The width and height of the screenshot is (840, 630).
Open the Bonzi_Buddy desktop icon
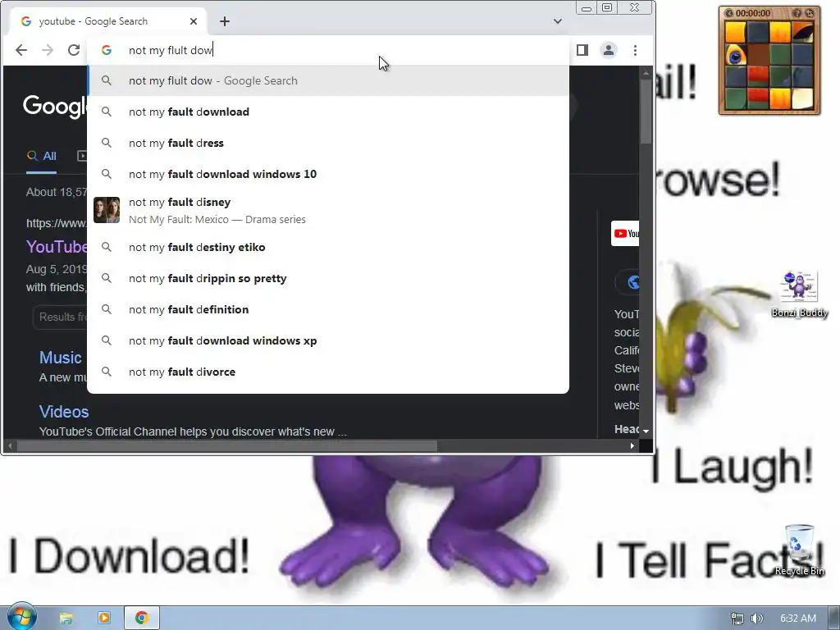pos(799,294)
